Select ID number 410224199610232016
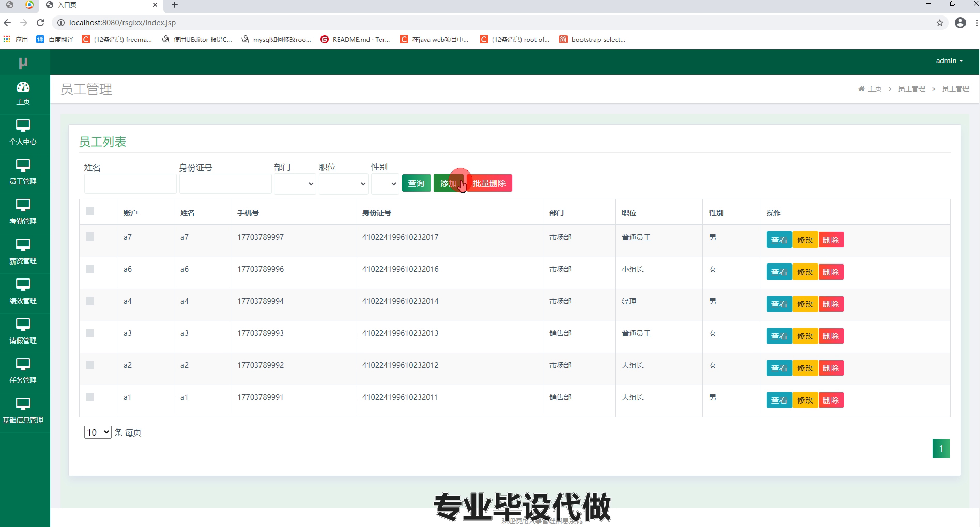 [x=401, y=269]
